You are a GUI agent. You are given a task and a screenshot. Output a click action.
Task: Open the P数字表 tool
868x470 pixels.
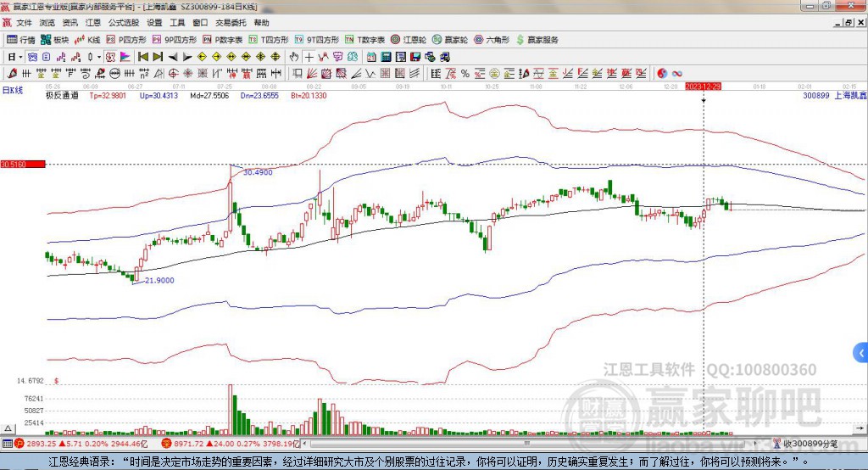pyautogui.click(x=223, y=40)
